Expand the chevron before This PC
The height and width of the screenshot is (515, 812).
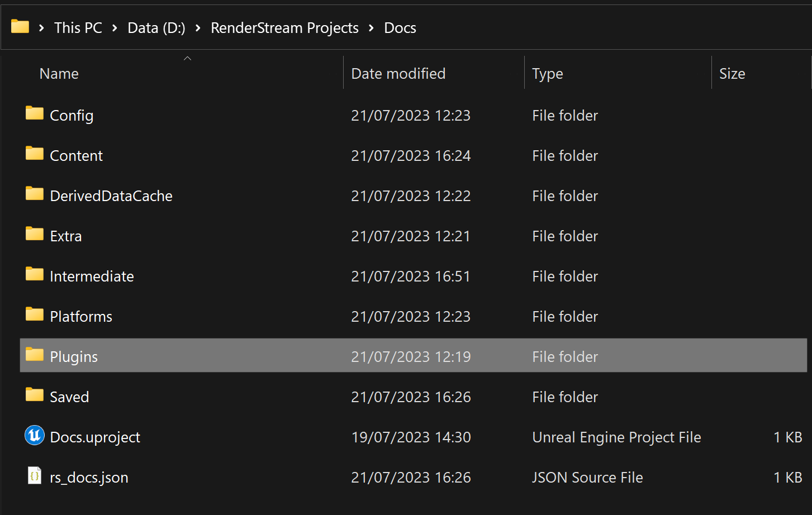tap(41, 28)
